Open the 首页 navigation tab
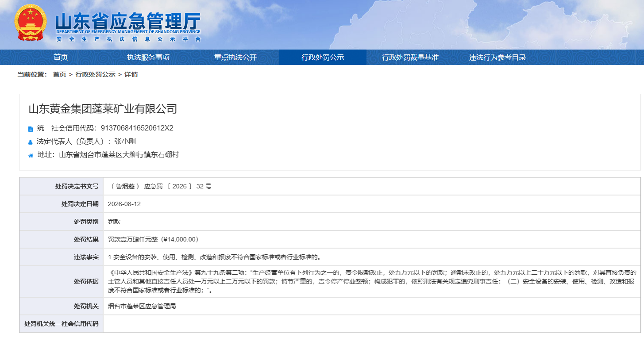 coord(61,57)
